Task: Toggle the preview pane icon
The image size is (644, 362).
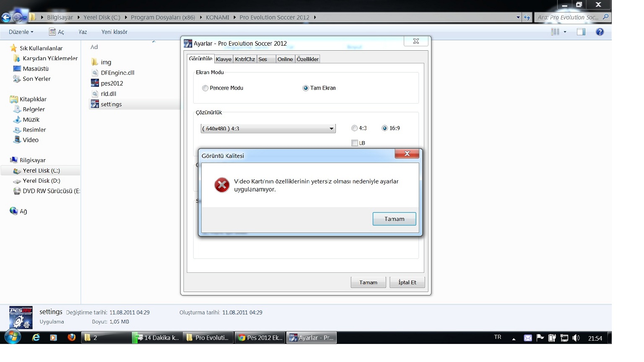Action: click(581, 32)
